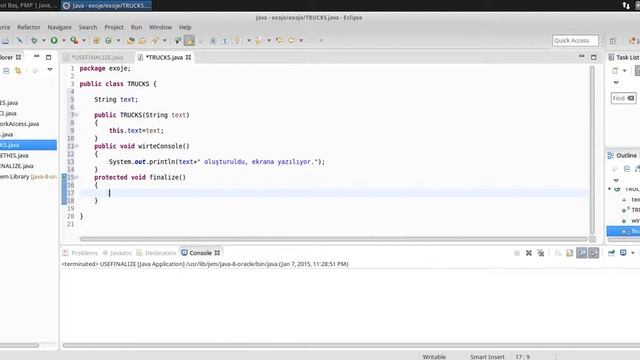Click Remove All Terminated Launches icon
The image size is (640, 360).
pos(541,253)
